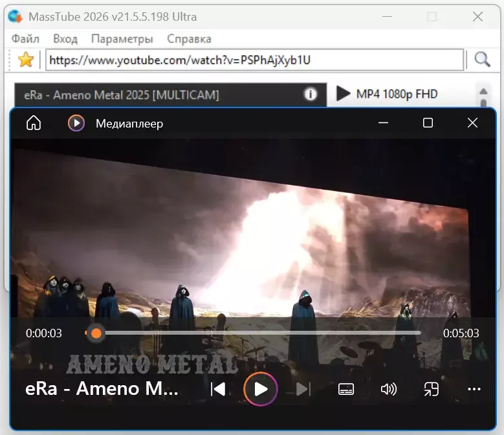Click the total duration 0:05:03
504x435 pixels.
(461, 333)
